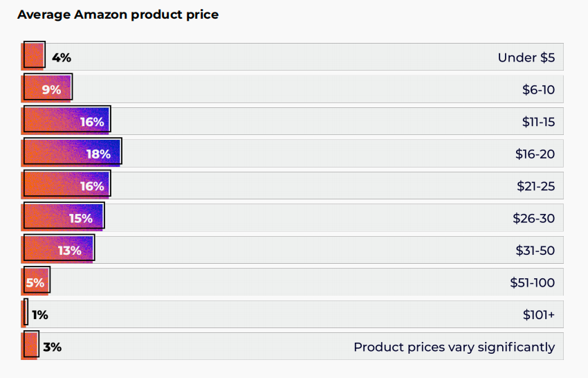Click the '$51-100' label
This screenshot has width=588, height=378.
click(x=532, y=282)
